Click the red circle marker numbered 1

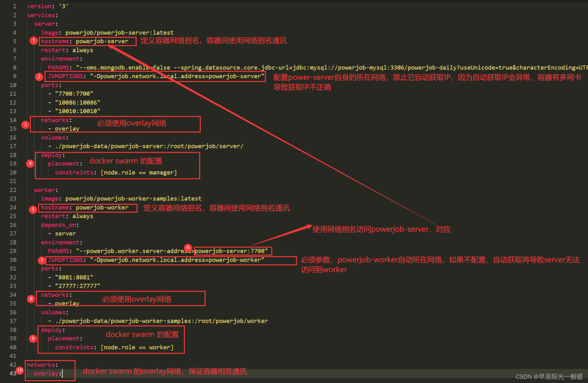[x=33, y=41]
